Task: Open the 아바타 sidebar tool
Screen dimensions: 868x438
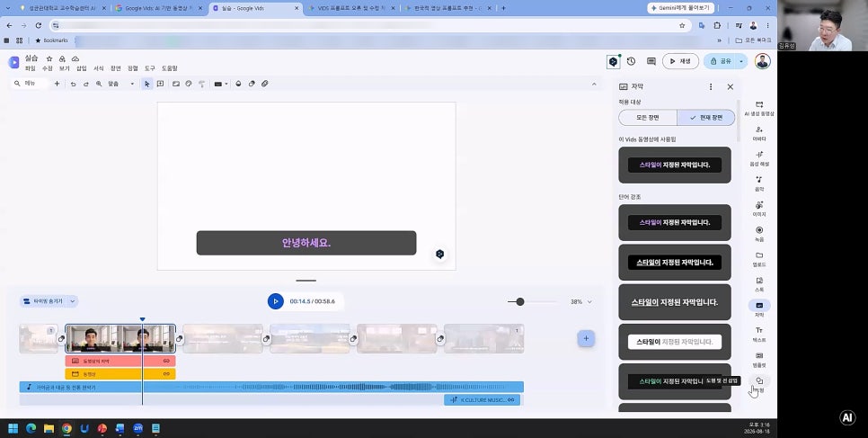Action: [759, 133]
